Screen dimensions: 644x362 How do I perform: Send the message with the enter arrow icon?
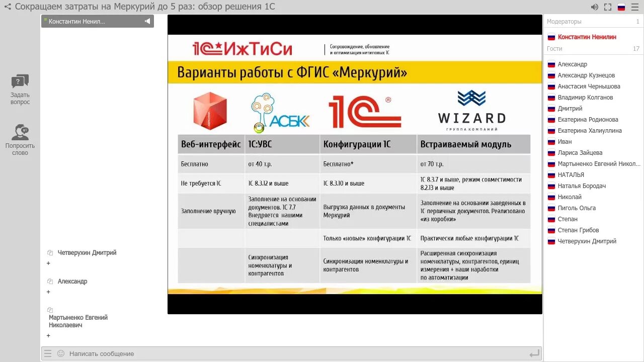pyautogui.click(x=534, y=354)
